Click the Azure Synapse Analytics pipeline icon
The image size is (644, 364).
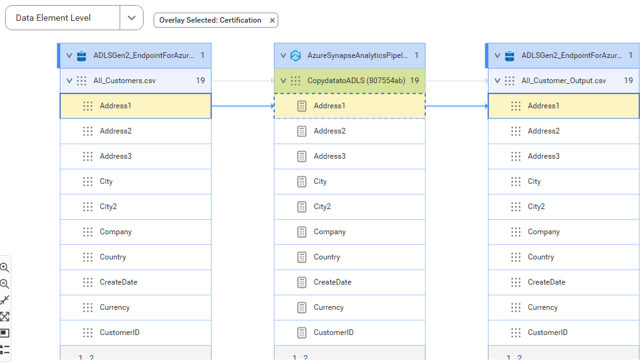coord(296,55)
